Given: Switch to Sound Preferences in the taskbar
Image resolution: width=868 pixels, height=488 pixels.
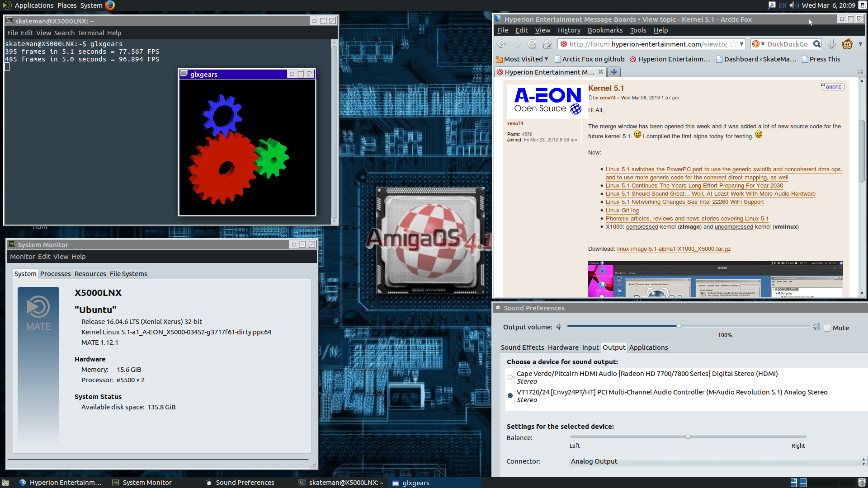Looking at the screenshot, I should coord(240,483).
